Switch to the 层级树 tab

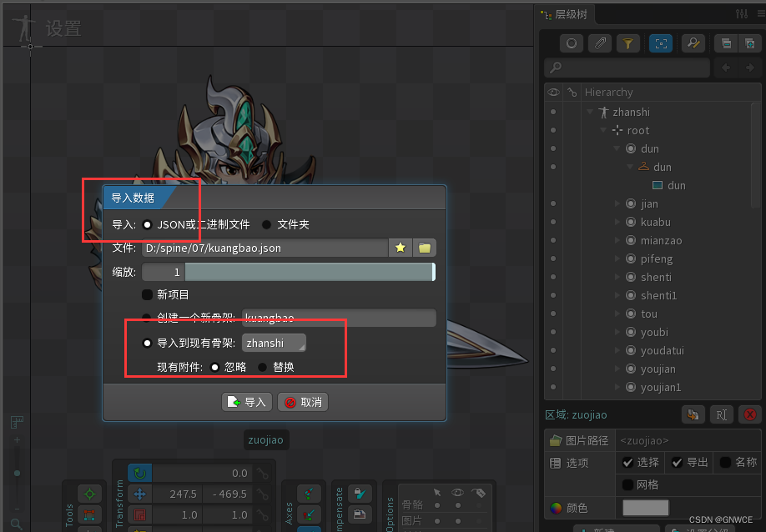coord(566,14)
